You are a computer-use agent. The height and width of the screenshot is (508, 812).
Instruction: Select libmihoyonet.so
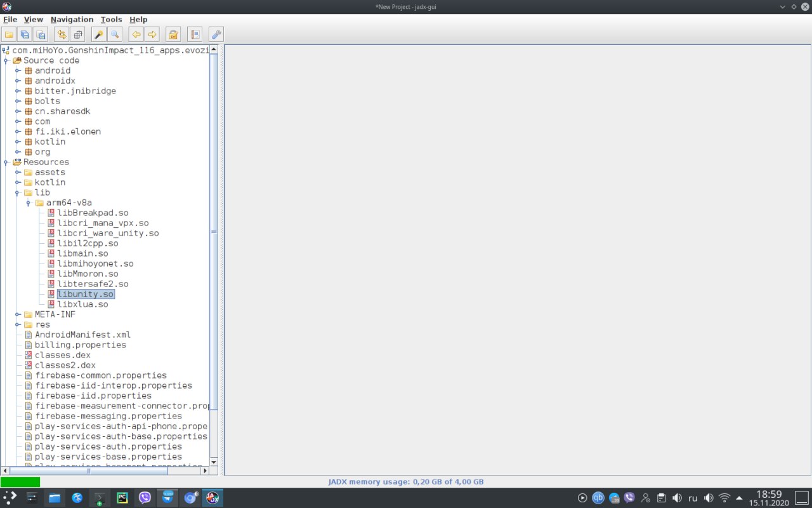pyautogui.click(x=95, y=264)
